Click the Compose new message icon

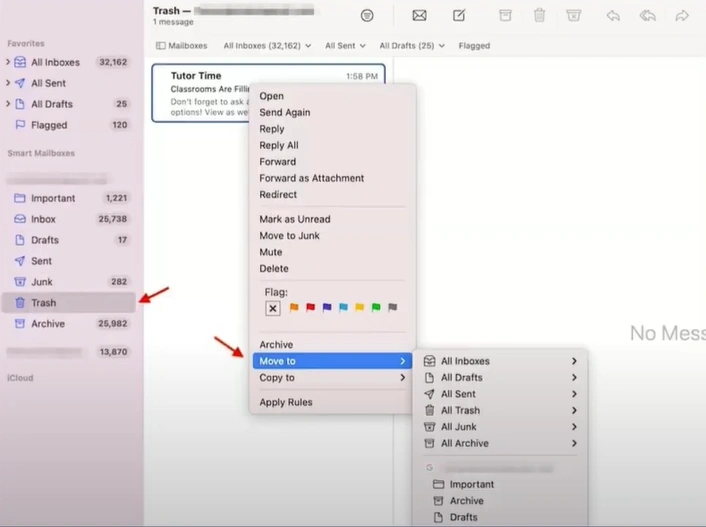click(459, 16)
